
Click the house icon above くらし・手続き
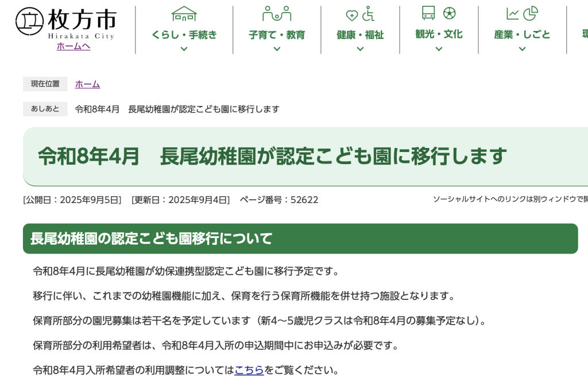point(184,14)
